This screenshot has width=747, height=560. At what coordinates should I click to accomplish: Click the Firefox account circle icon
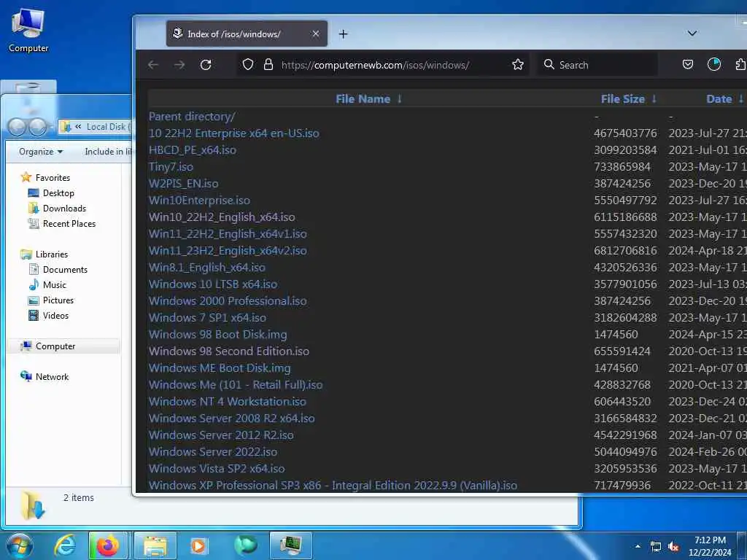pyautogui.click(x=713, y=64)
